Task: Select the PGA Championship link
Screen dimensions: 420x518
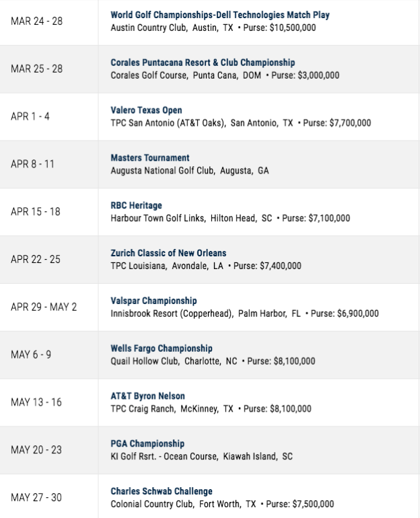Action: 147,443
